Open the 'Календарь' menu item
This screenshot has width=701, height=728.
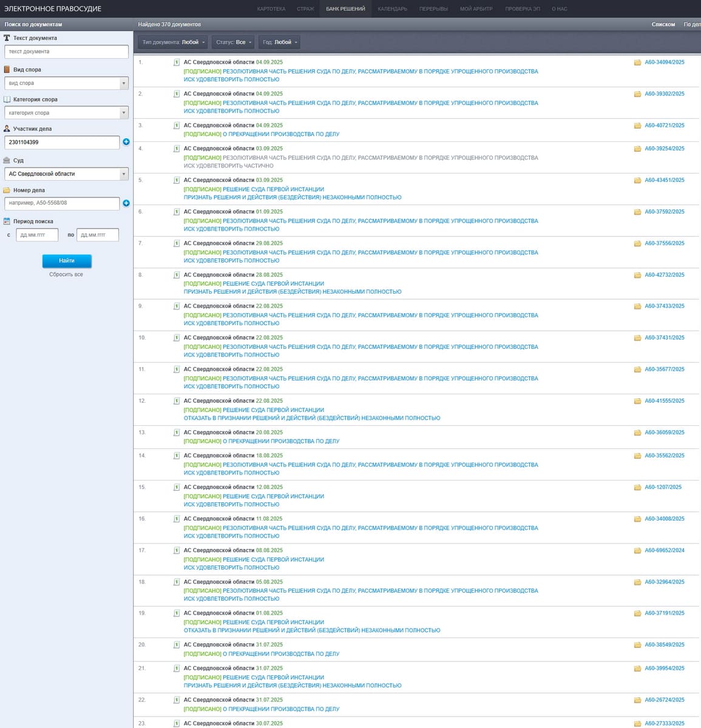tap(392, 9)
